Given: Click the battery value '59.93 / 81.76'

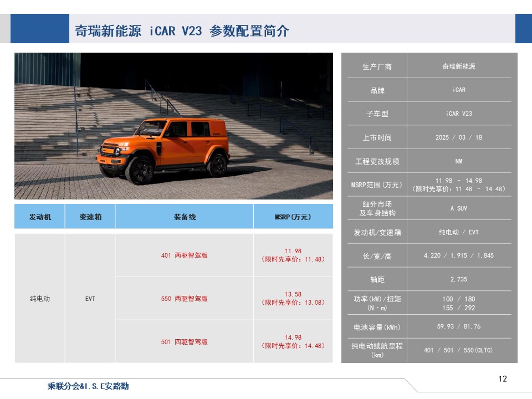Looking at the screenshot, I should pos(459,326).
